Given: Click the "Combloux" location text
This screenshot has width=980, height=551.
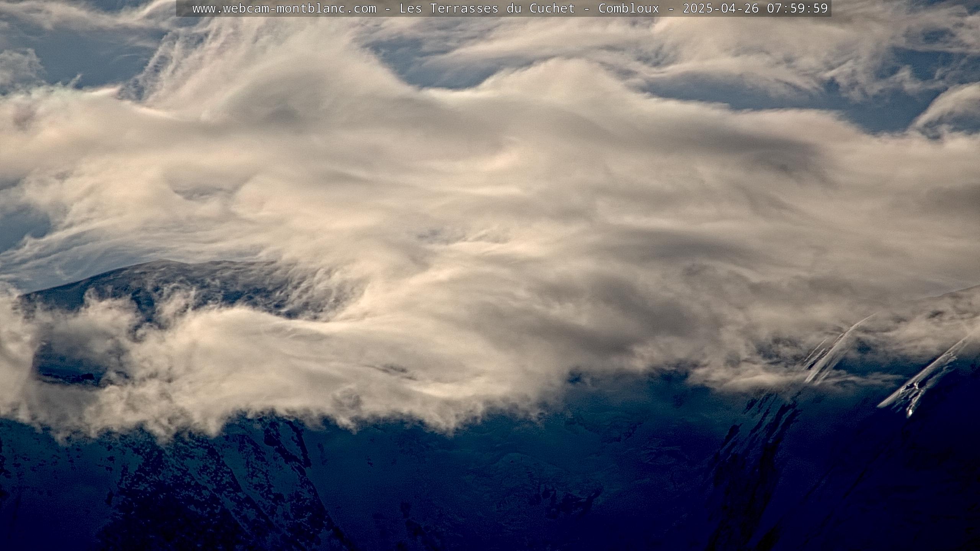Looking at the screenshot, I should coord(629,8).
